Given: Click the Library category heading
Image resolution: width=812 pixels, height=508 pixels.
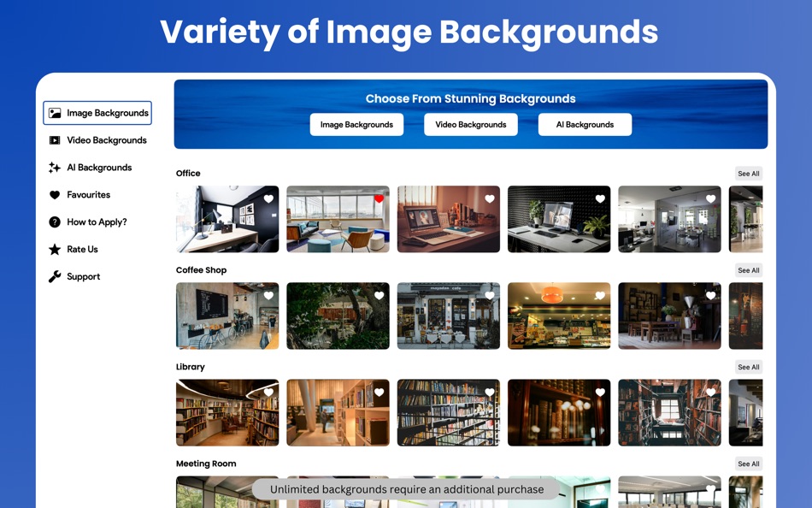Looking at the screenshot, I should pyautogui.click(x=190, y=367).
